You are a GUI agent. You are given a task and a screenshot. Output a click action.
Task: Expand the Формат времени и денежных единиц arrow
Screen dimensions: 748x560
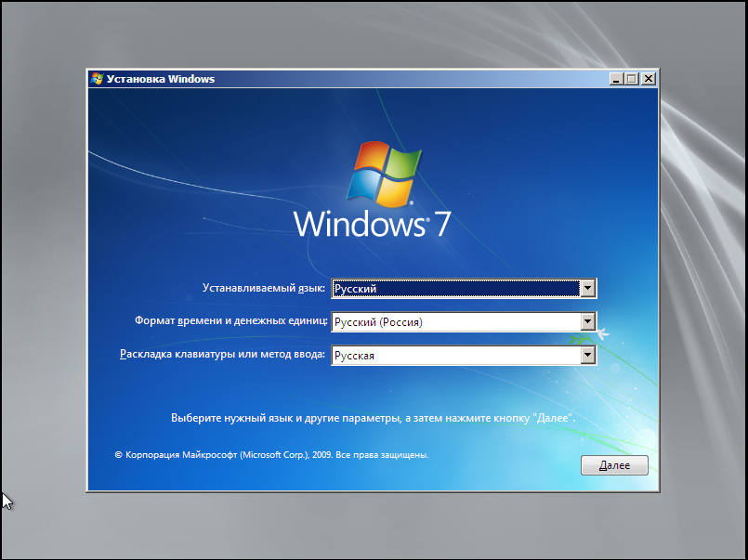pyautogui.click(x=587, y=321)
